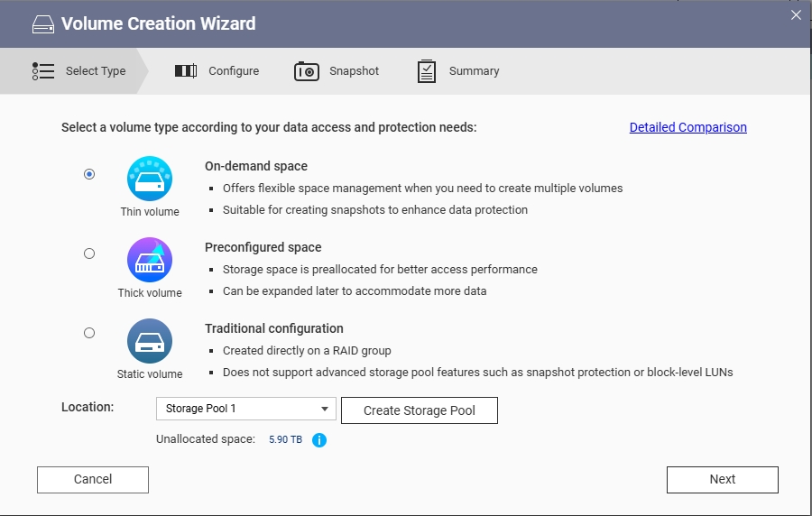Click the Summary clipboard icon
This screenshot has width=812, height=516.
[427, 71]
